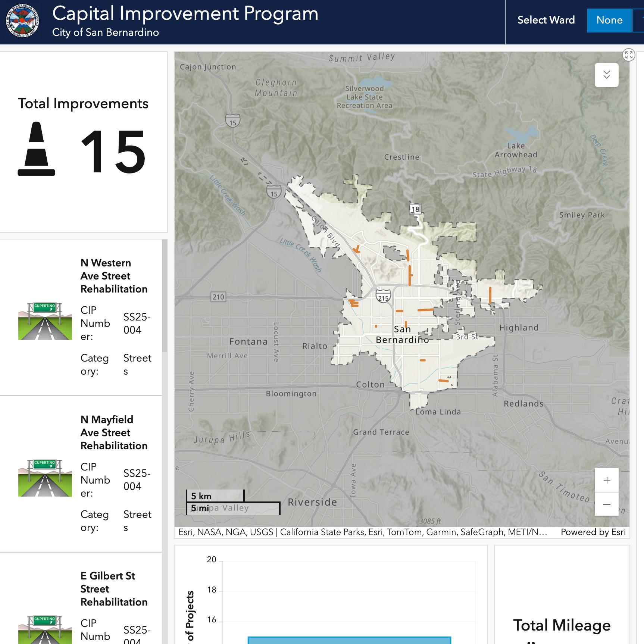Click the Streets category value for N Western Ave
The width and height of the screenshot is (644, 644).
(137, 365)
